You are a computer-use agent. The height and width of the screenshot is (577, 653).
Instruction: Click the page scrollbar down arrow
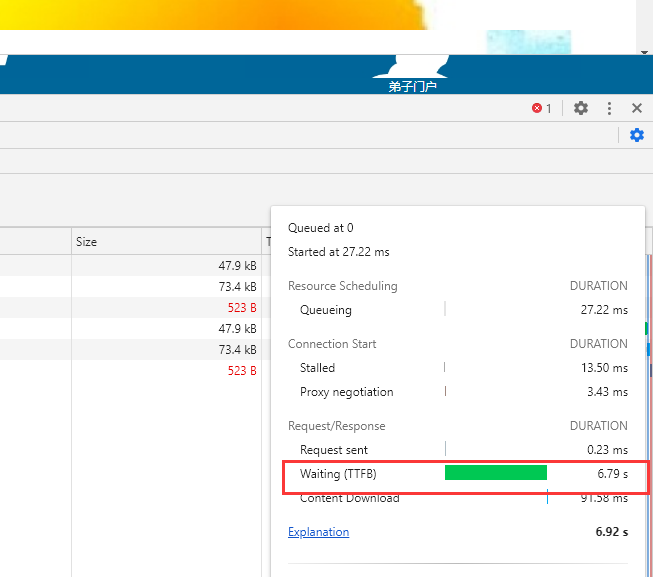tap(645, 49)
